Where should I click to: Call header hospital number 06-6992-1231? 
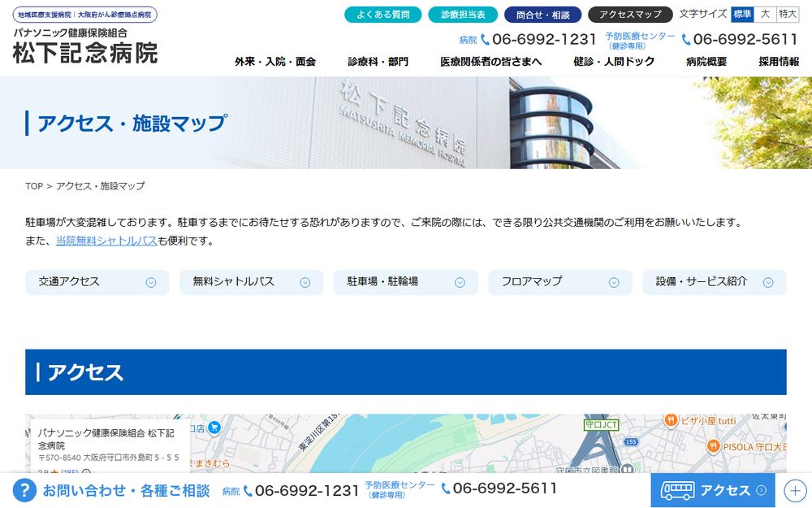click(544, 39)
